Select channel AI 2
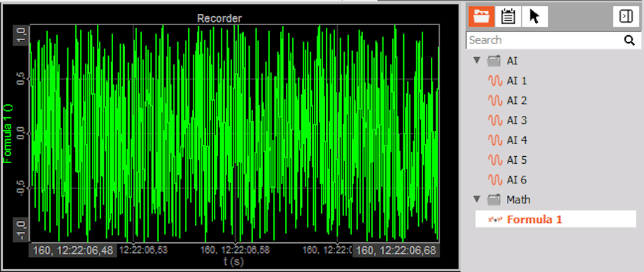Viewport: 644px width, 272px height. 516,101
